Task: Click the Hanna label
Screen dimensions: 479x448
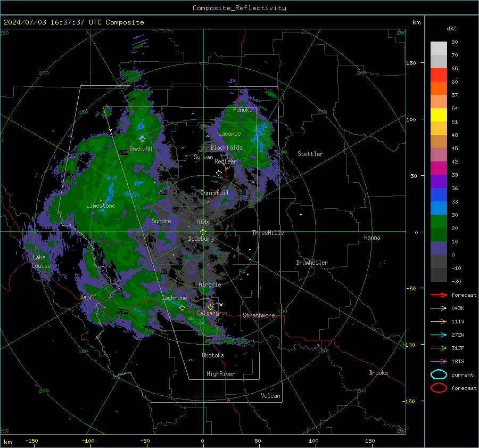Action: (372, 238)
